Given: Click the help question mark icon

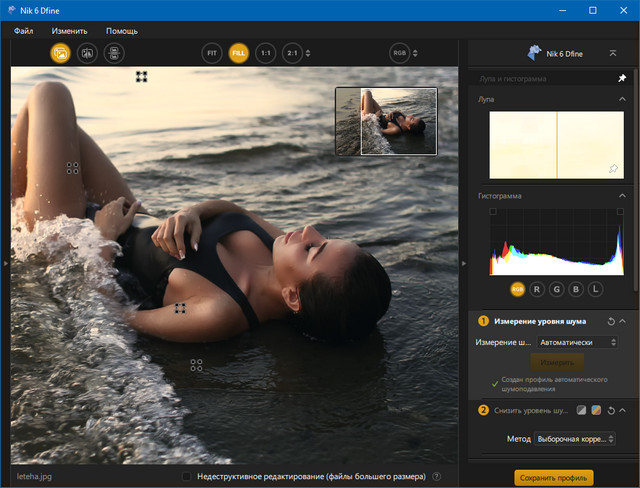Looking at the screenshot, I should pyautogui.click(x=437, y=477).
